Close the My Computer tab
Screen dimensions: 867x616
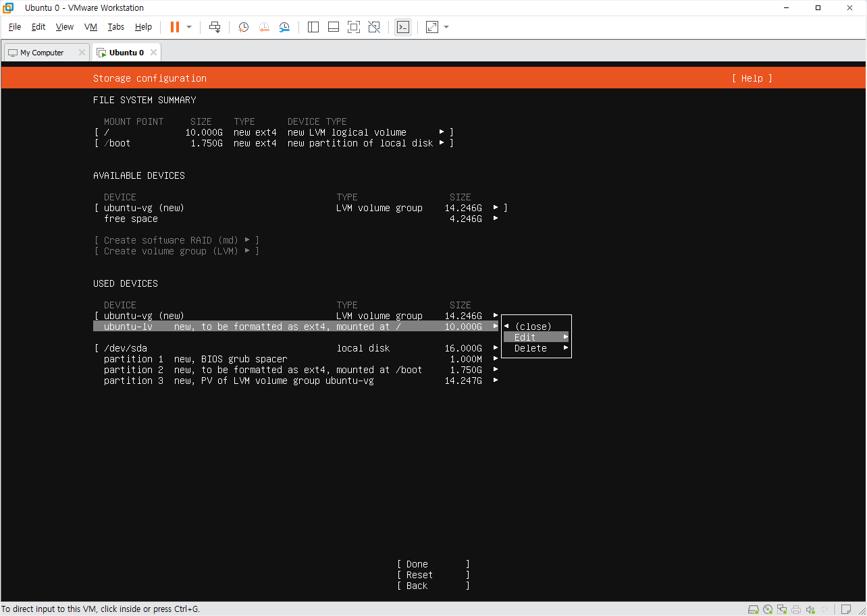pos(82,53)
